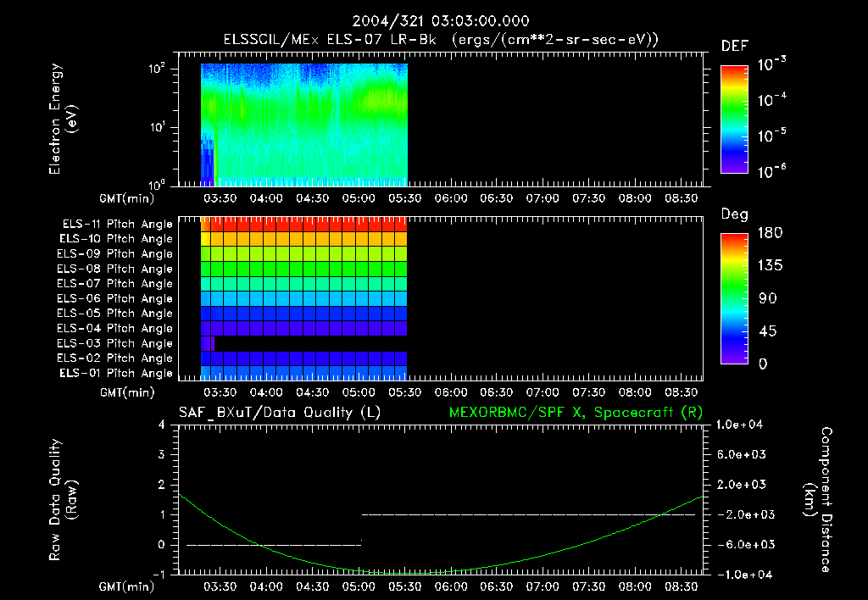This screenshot has height=600, width=868.
Task: Click the 1.0e+04 right axis value
Action: click(739, 425)
